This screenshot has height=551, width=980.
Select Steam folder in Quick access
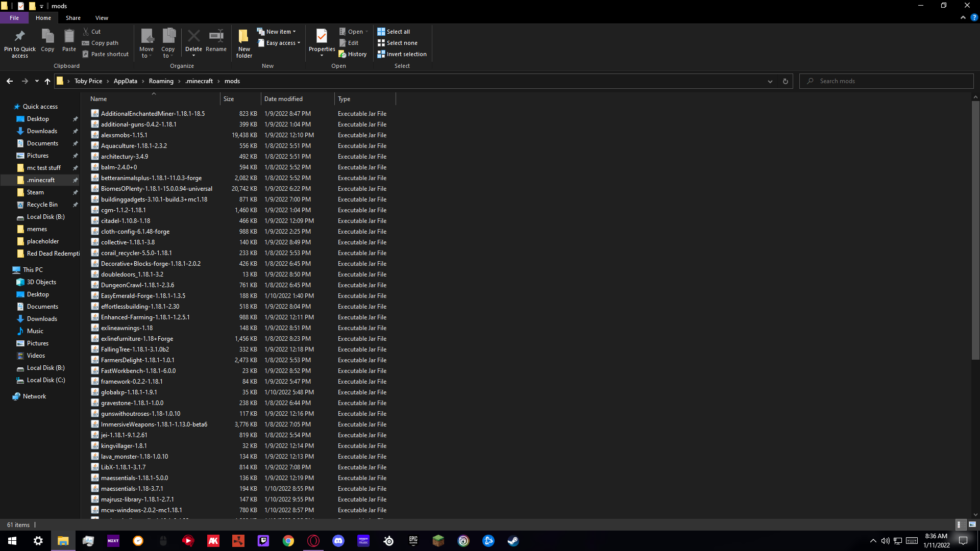pyautogui.click(x=35, y=192)
